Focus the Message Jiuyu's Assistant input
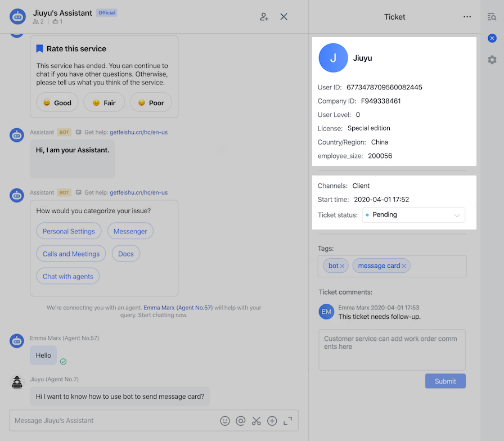Image resolution: width=504 pixels, height=441 pixels. pyautogui.click(x=112, y=421)
